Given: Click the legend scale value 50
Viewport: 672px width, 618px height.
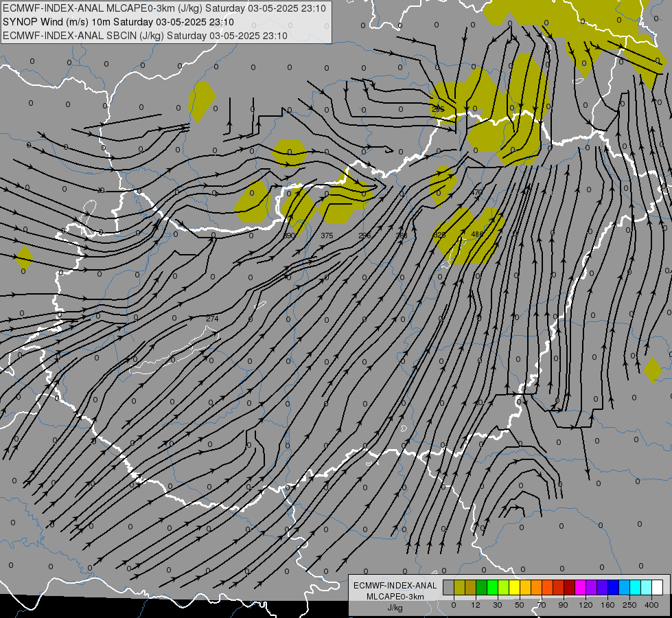Looking at the screenshot, I should 520,605.
